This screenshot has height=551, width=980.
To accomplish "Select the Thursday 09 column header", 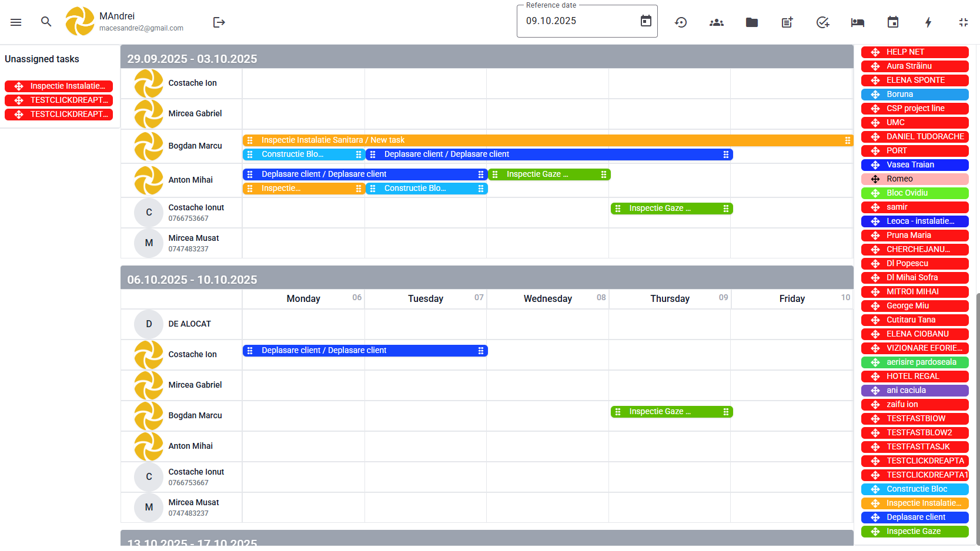I will click(x=670, y=298).
